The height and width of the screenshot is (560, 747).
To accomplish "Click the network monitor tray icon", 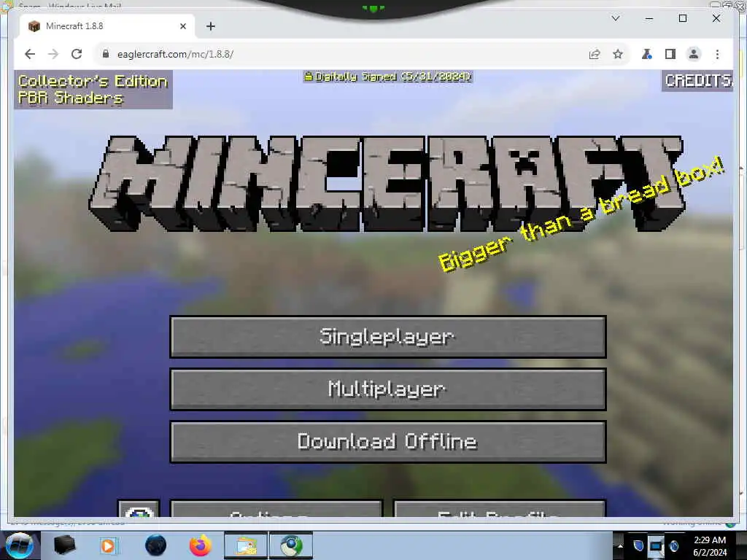I will pyautogui.click(x=656, y=546).
